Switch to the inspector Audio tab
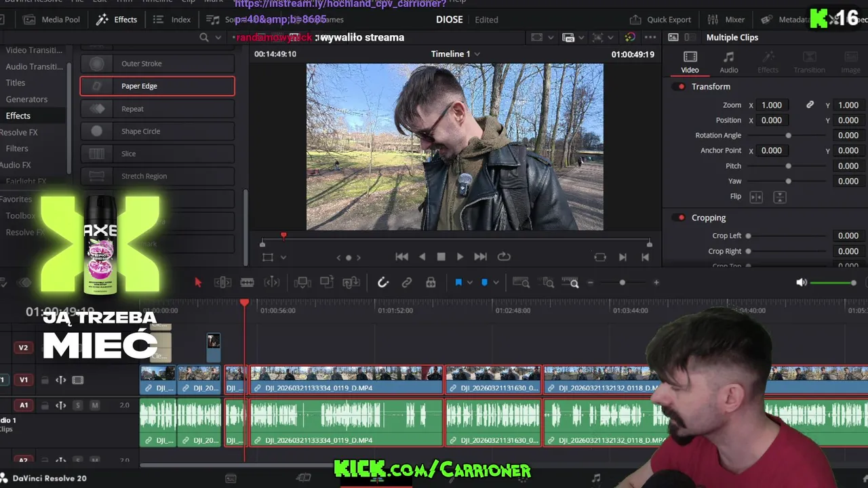This screenshot has width=868, height=488. point(729,62)
